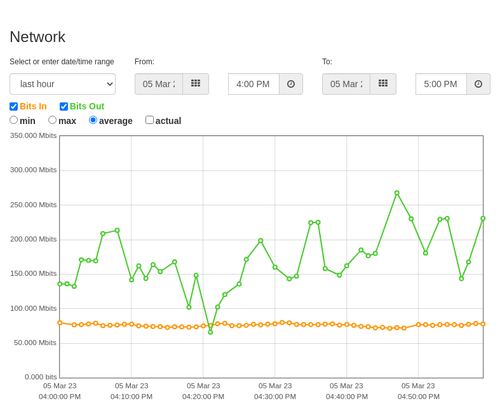
Task: Select the average radio button
Action: point(93,120)
